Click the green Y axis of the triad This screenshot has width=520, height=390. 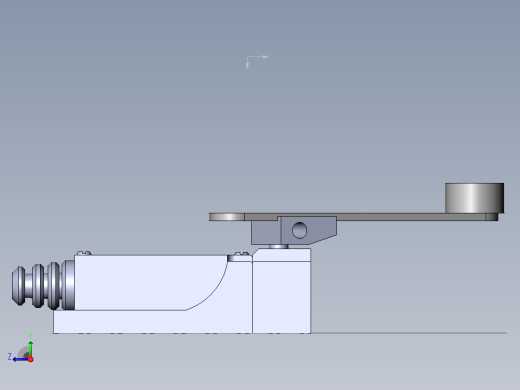[30, 349]
